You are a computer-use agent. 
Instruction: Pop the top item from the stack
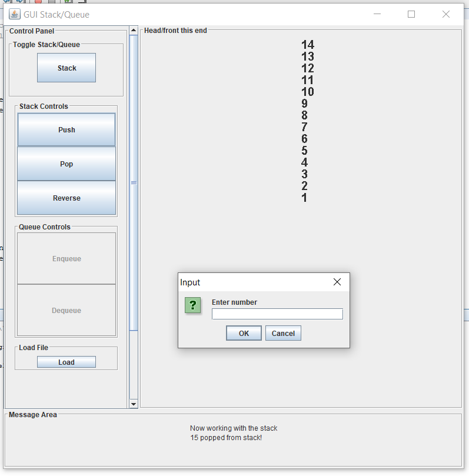click(66, 164)
